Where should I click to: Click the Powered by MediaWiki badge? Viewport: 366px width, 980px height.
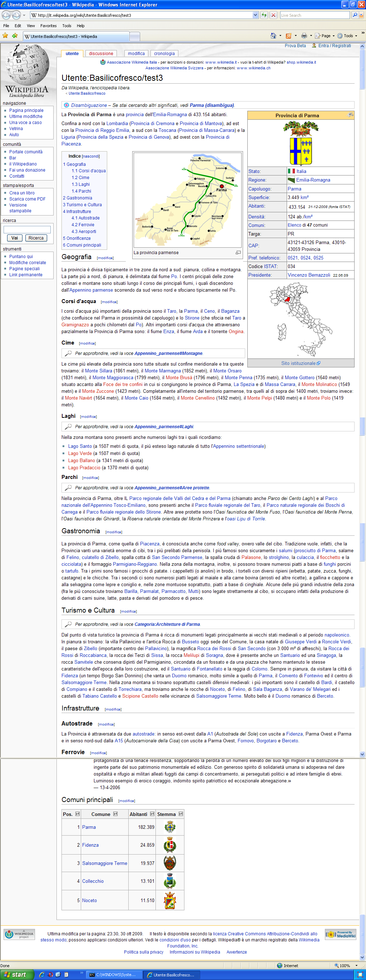coord(341,934)
